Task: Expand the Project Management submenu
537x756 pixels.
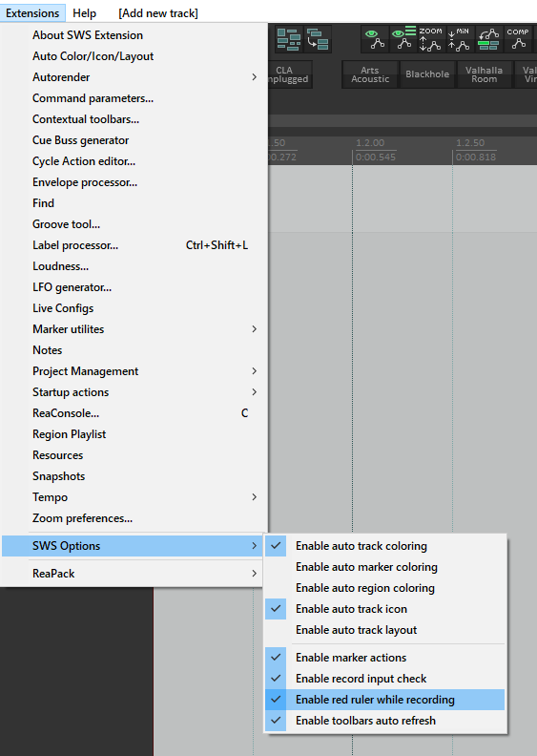Action: 133,371
